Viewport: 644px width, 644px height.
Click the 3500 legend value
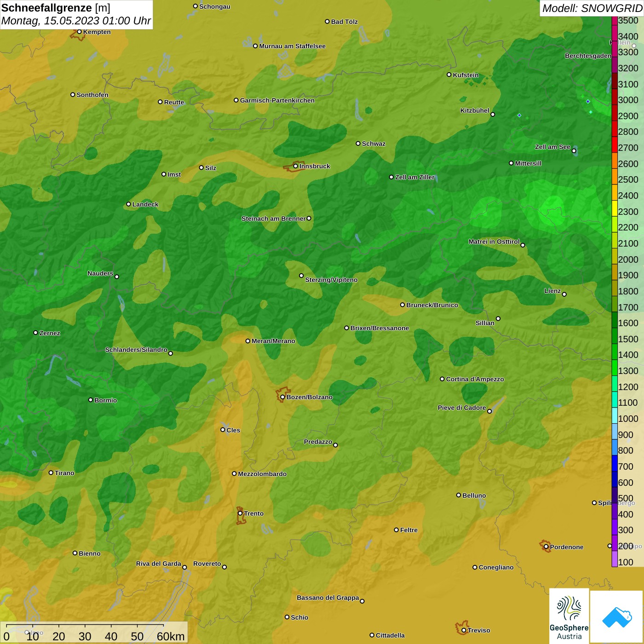pos(628,20)
